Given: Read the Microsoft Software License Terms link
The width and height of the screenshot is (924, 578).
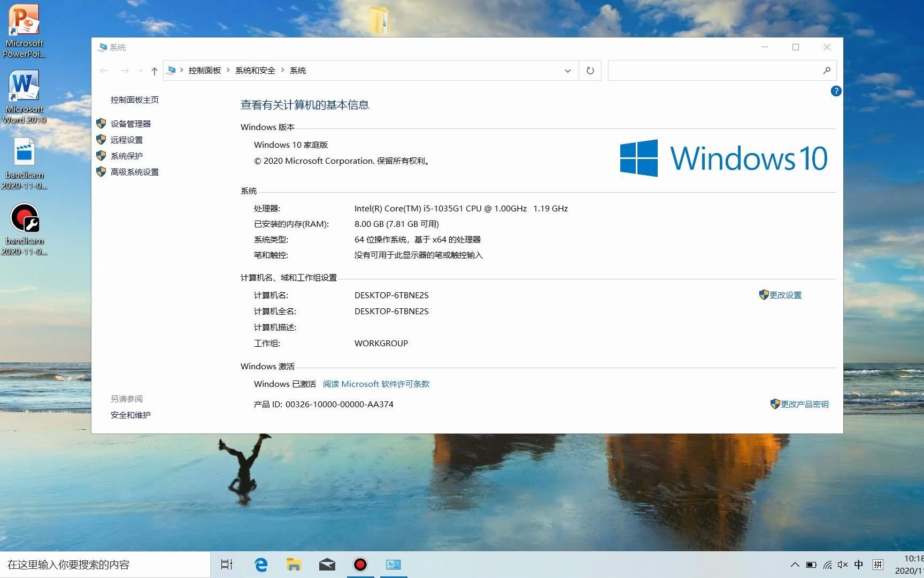Looking at the screenshot, I should tap(376, 384).
